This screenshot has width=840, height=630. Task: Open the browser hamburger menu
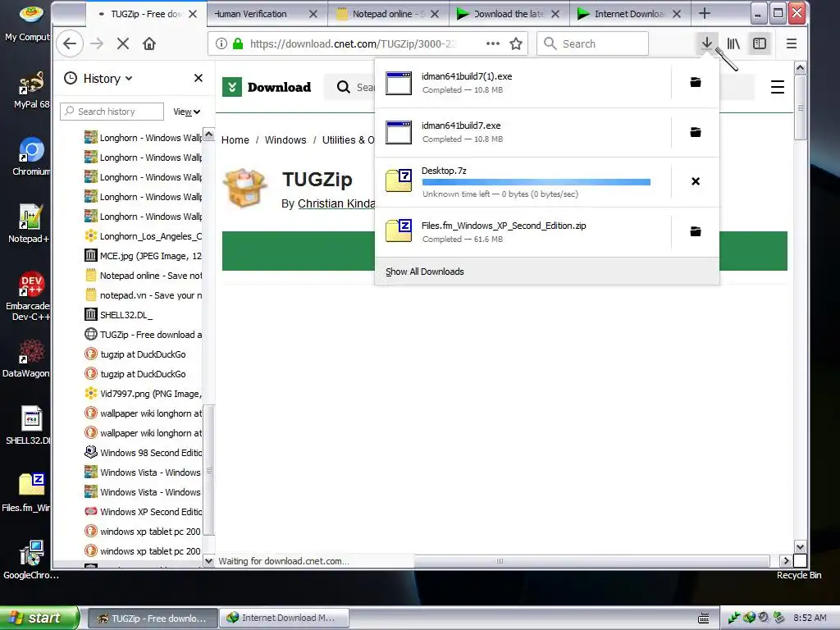tap(792, 43)
